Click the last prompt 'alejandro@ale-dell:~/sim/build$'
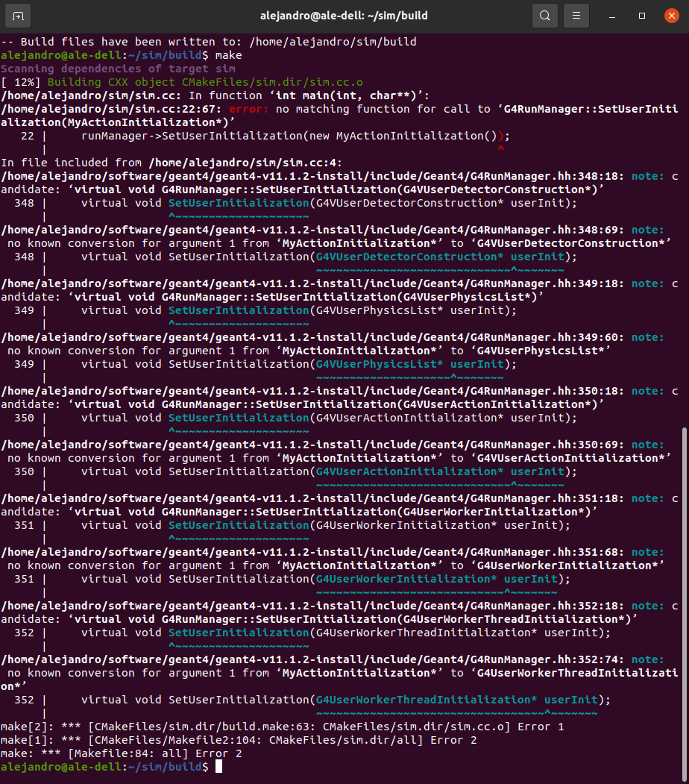Screen dimensions: 689x784 tap(105, 767)
